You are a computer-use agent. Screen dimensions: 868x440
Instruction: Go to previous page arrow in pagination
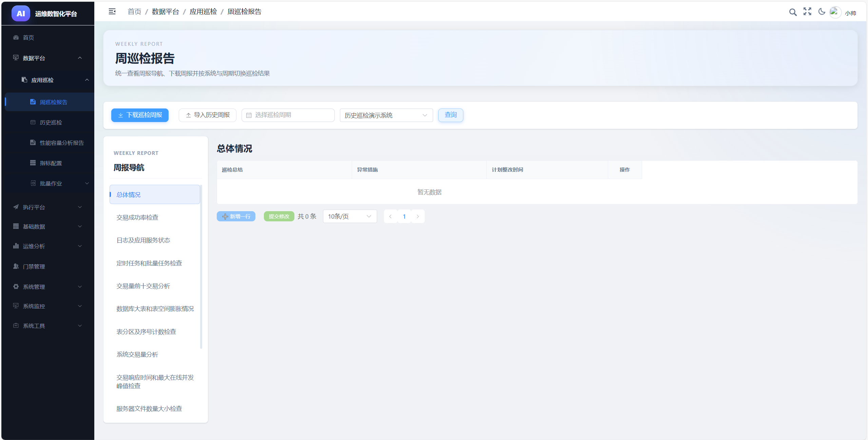[x=390, y=216]
